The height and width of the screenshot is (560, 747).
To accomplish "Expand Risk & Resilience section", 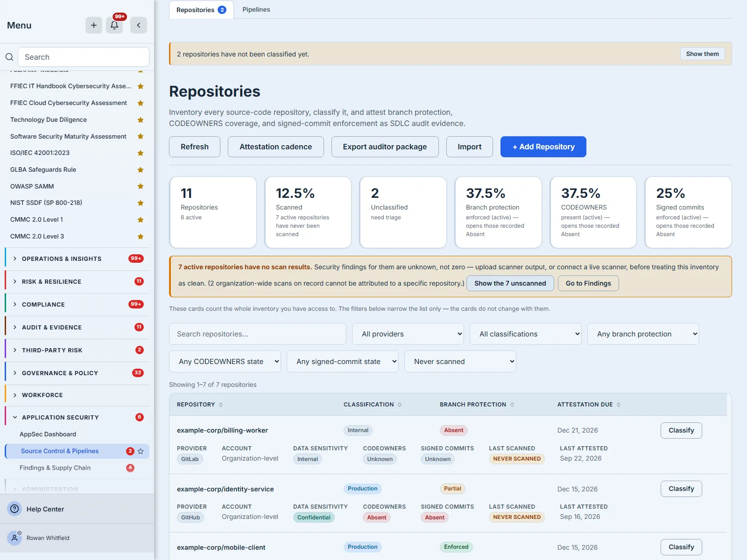I will [78, 281].
